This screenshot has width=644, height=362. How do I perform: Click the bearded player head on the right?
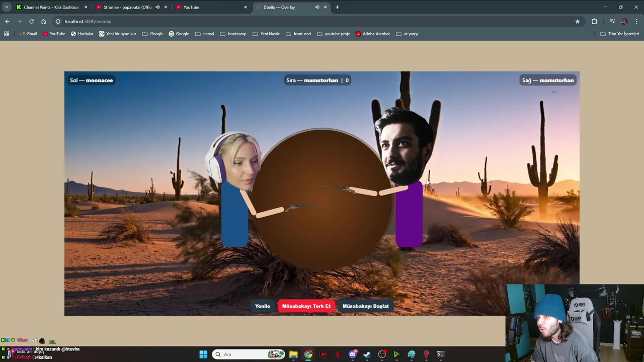(x=404, y=146)
